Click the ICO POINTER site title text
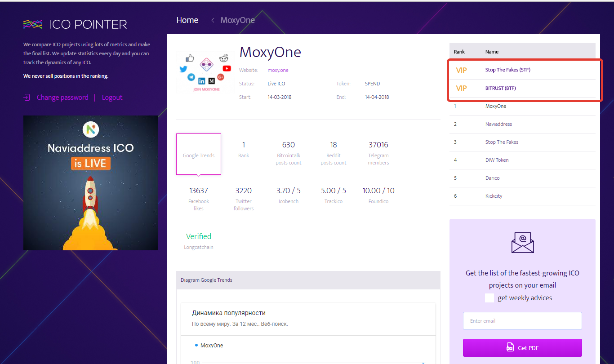This screenshot has height=364, width=614. pyautogui.click(x=88, y=24)
